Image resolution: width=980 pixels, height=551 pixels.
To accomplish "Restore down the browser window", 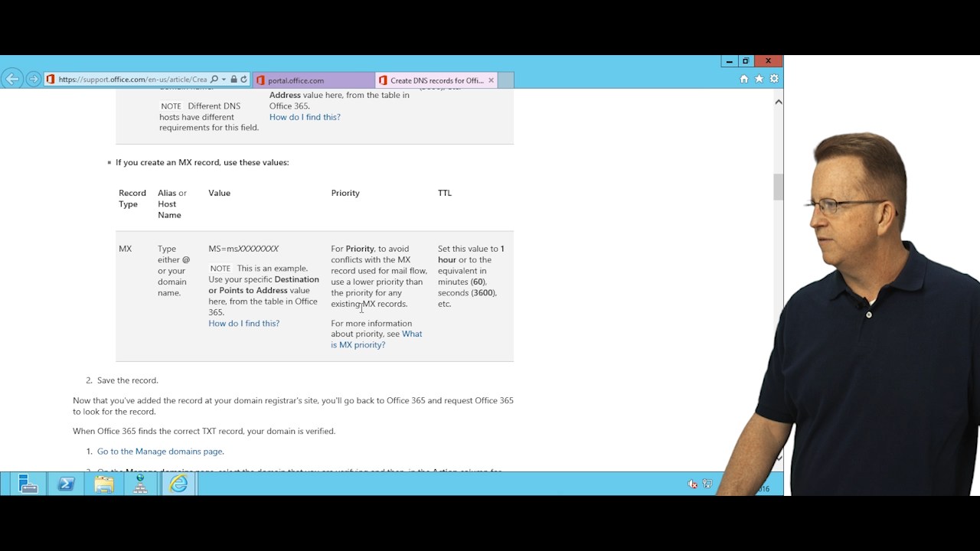I will click(746, 61).
